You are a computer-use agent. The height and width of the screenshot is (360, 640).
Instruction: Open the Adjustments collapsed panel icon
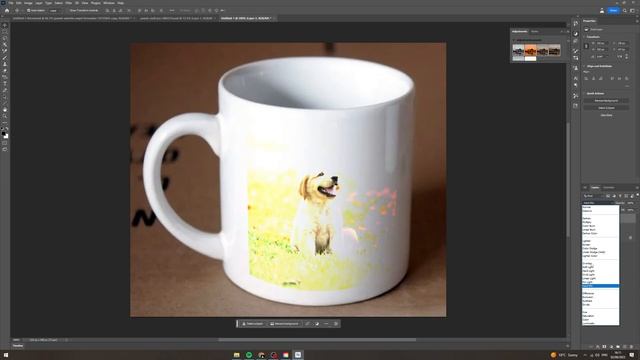(576, 34)
